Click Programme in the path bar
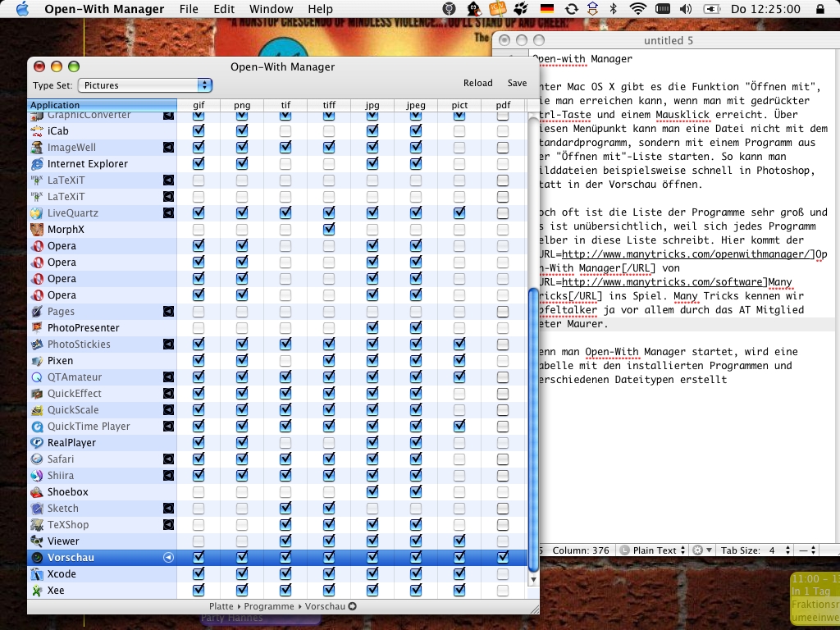The image size is (840, 630). pos(269,606)
